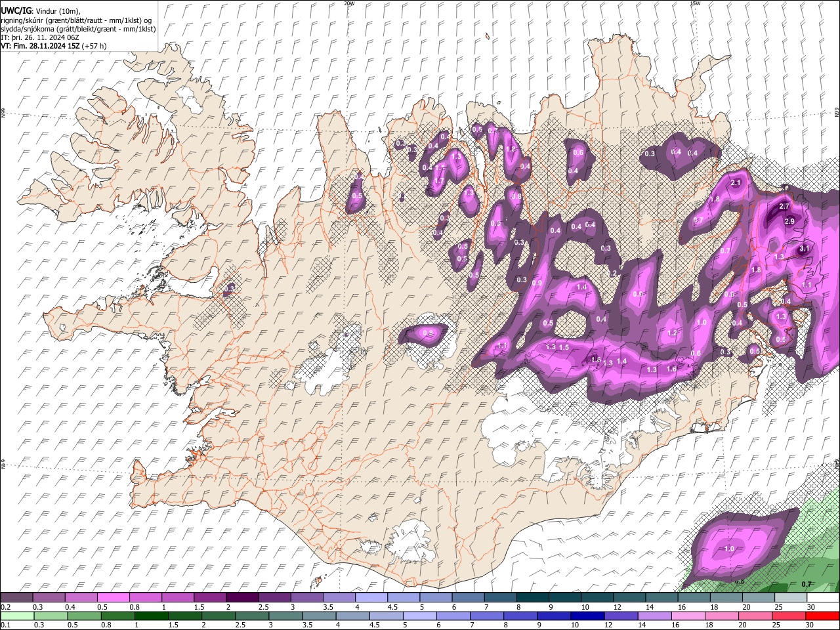Click the '1.5' label on the upper scale
The height and width of the screenshot is (630, 840).
pyautogui.click(x=199, y=607)
